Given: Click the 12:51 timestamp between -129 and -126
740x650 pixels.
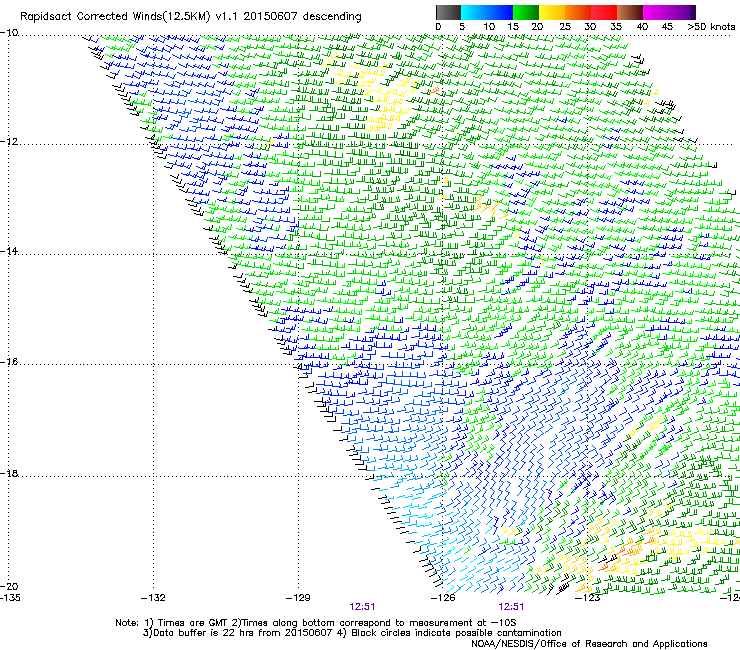Looking at the screenshot, I should [x=362, y=607].
